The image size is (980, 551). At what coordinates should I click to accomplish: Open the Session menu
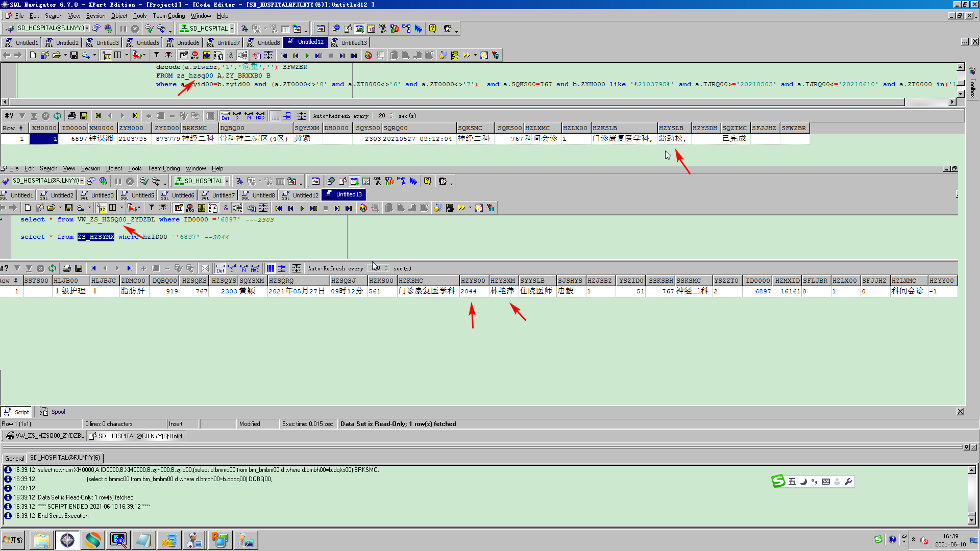click(95, 16)
